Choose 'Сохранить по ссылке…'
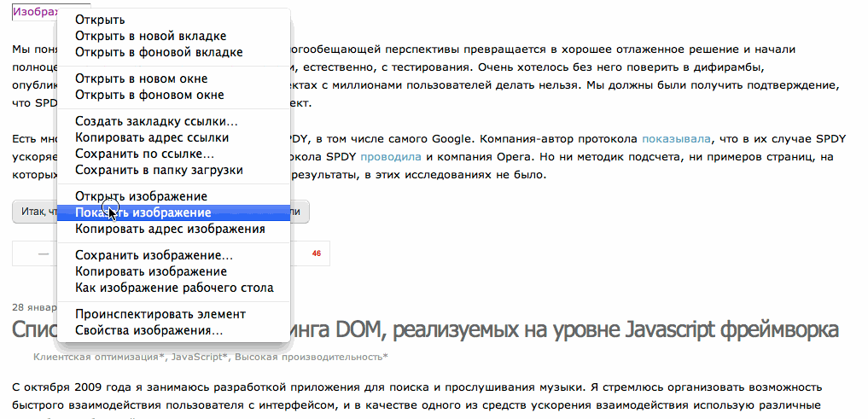The image size is (868, 419). pyautogui.click(x=174, y=154)
